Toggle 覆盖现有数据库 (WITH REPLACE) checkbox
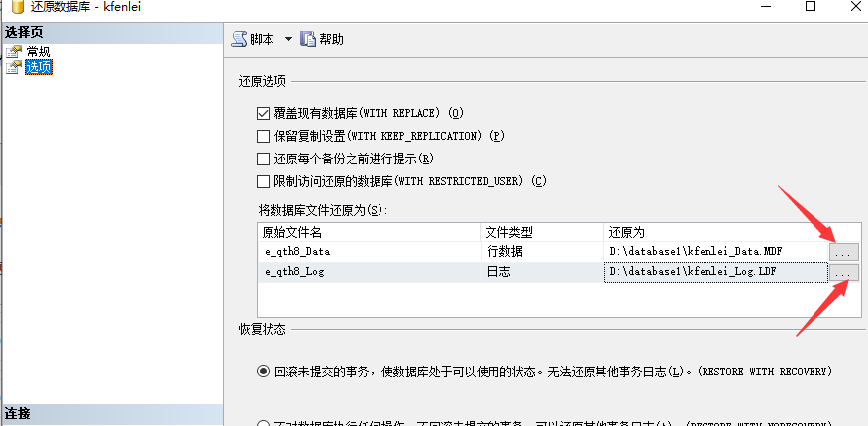868x426 pixels. [264, 113]
